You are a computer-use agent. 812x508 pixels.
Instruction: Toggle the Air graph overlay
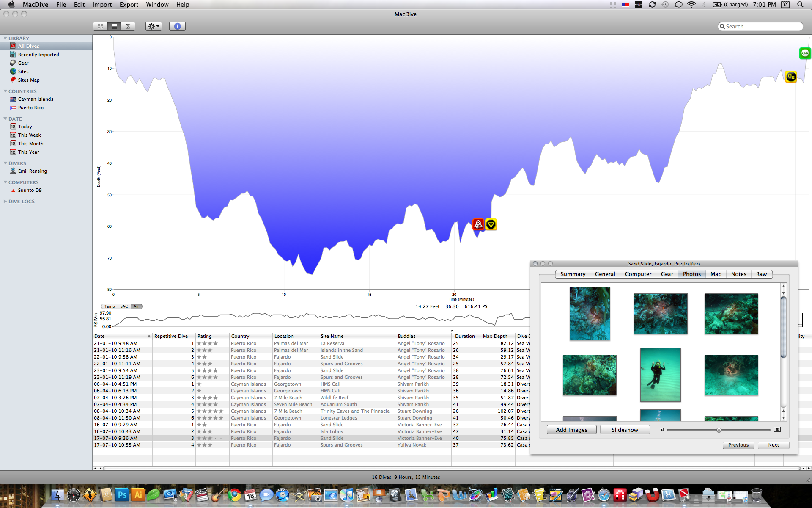(x=136, y=306)
